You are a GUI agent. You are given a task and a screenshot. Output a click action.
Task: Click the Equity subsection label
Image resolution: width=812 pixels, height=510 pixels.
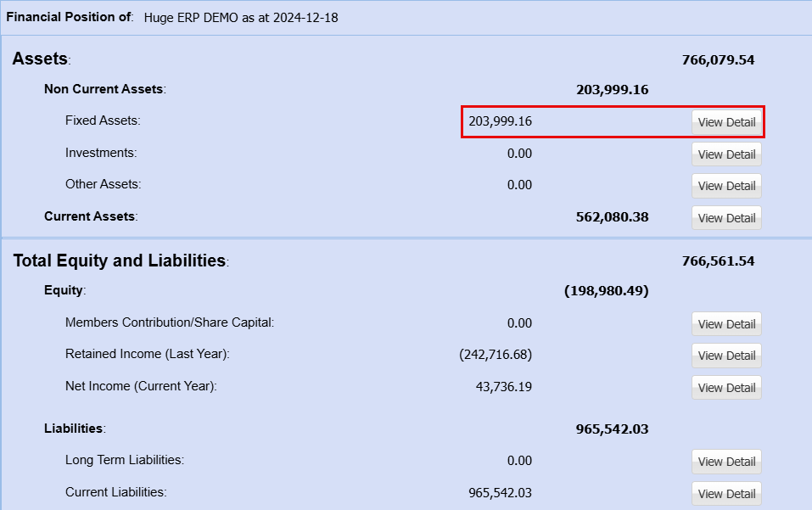pyautogui.click(x=64, y=290)
